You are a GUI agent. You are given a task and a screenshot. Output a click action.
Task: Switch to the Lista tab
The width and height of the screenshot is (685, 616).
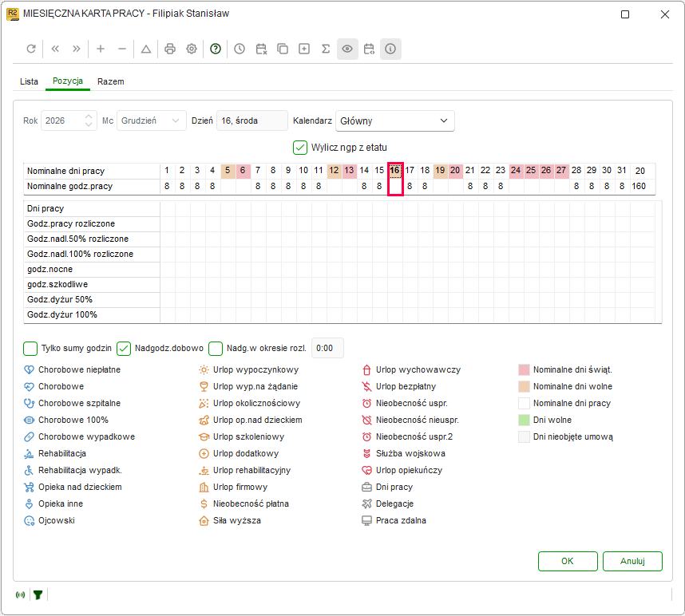29,81
